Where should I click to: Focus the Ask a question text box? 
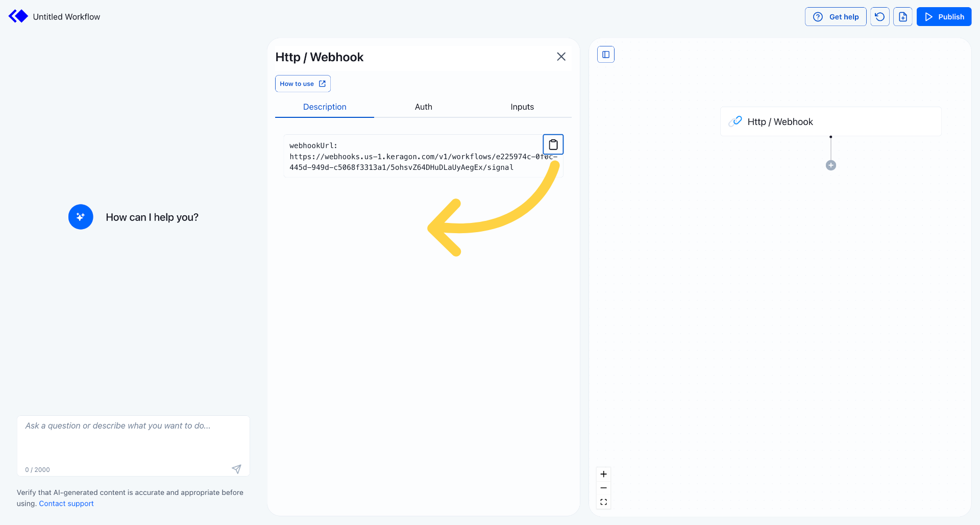pos(133,439)
